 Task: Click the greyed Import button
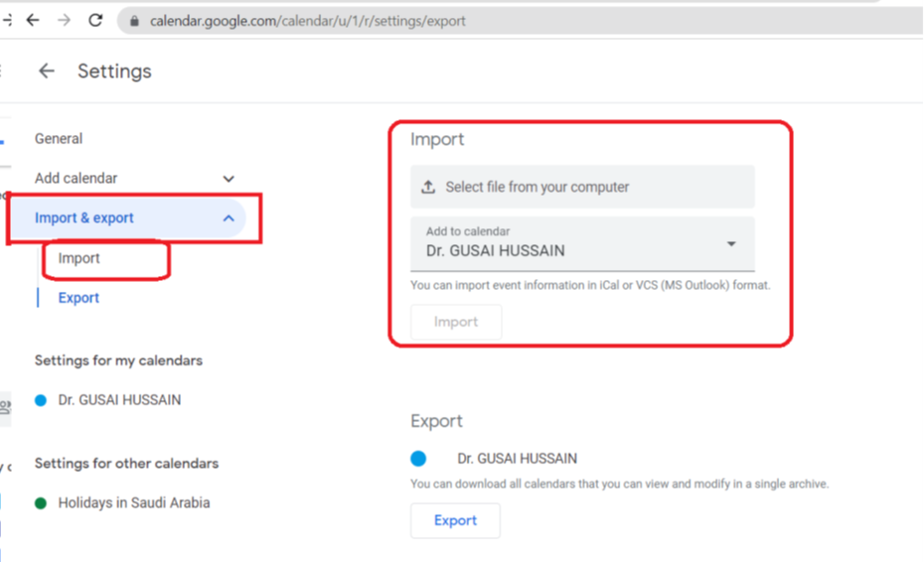(456, 322)
